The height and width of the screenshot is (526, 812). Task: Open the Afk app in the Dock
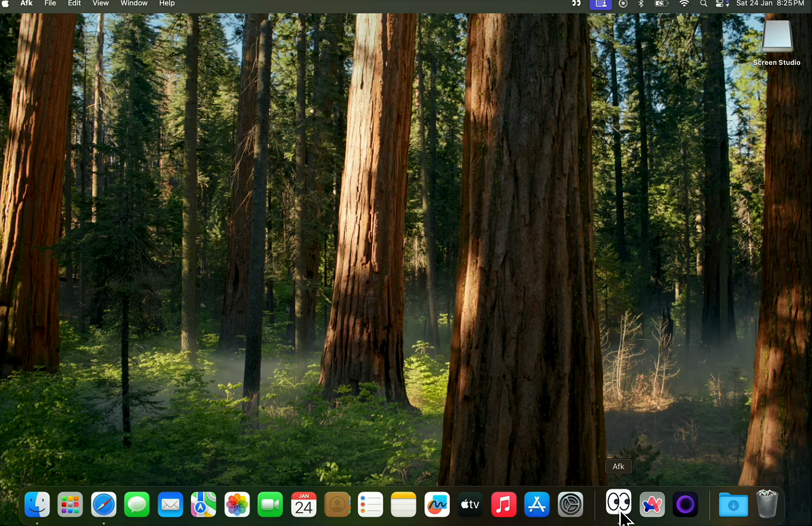(618, 503)
